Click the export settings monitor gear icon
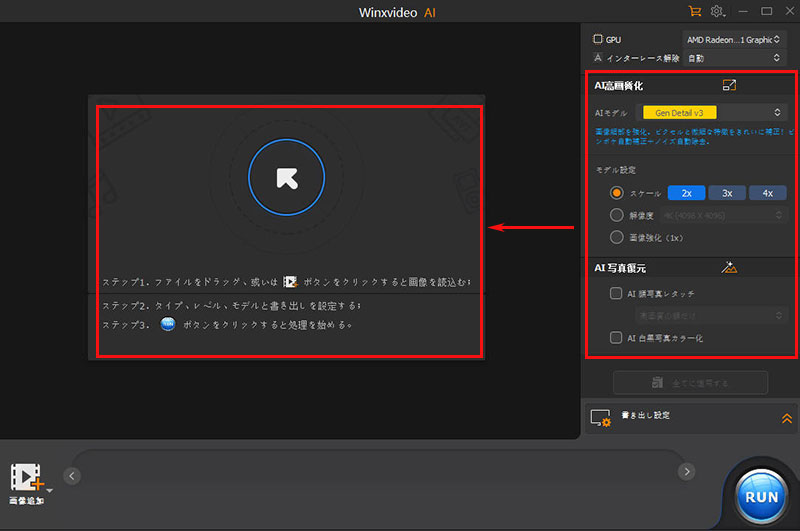Screen dimensions: 800x531 pyautogui.click(x=601, y=418)
